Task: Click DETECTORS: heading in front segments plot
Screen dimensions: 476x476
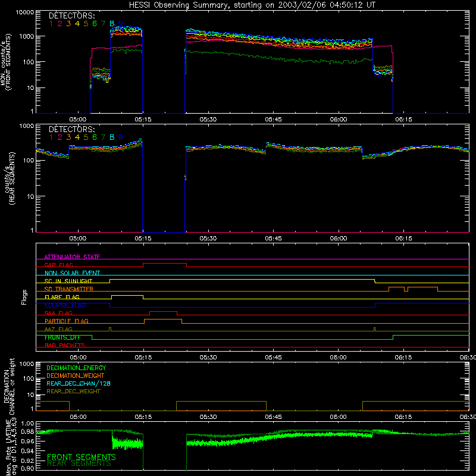Action: [72, 15]
